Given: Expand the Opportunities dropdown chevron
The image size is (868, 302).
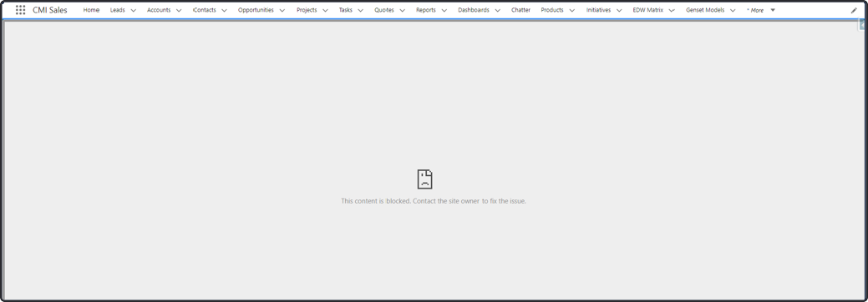Looking at the screenshot, I should [x=282, y=11].
